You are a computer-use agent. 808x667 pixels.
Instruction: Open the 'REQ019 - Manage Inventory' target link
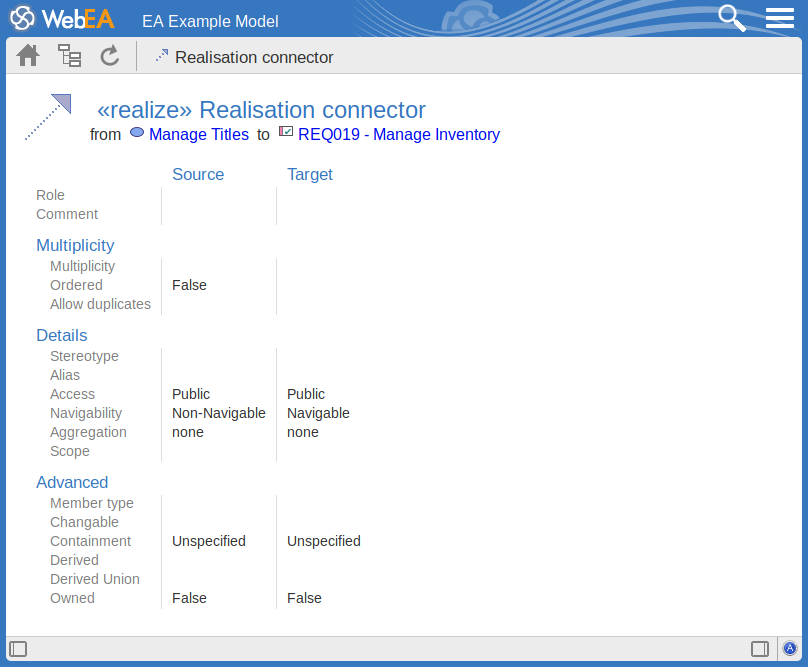398,134
